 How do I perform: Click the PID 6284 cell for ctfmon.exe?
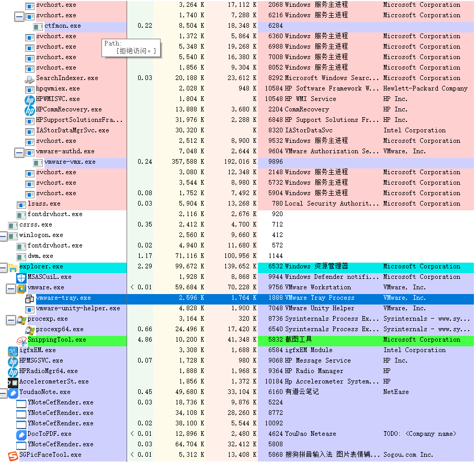275,26
